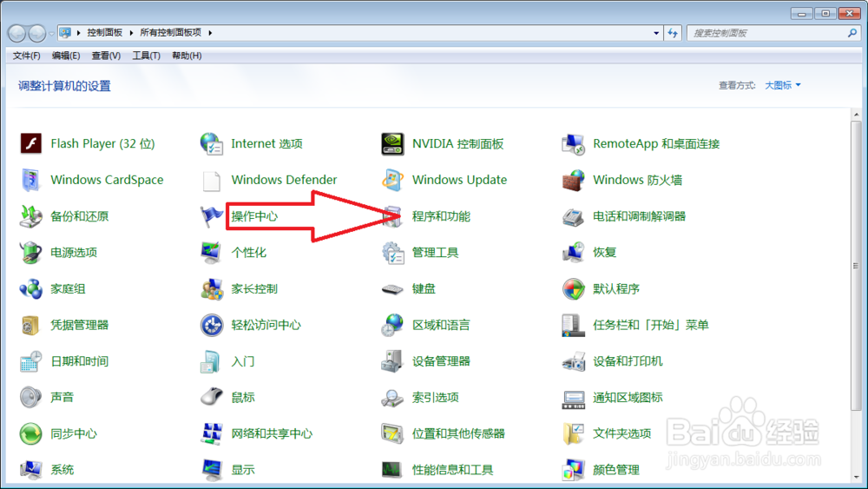
Task: Click the 所有控制面板项 breadcrumb
Action: coord(170,33)
